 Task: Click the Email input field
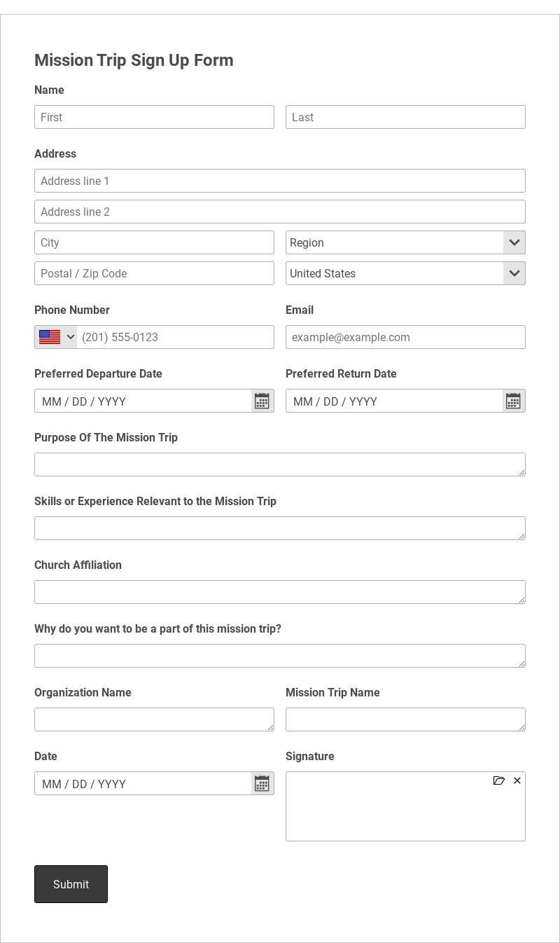[405, 337]
